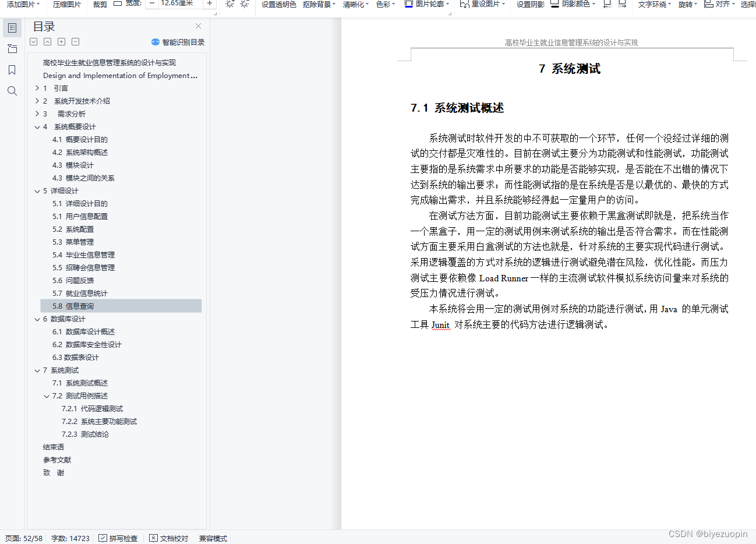The image size is (756, 544).
Task: Go to 5.6 问题反馈 heading
Action: pyautogui.click(x=73, y=280)
